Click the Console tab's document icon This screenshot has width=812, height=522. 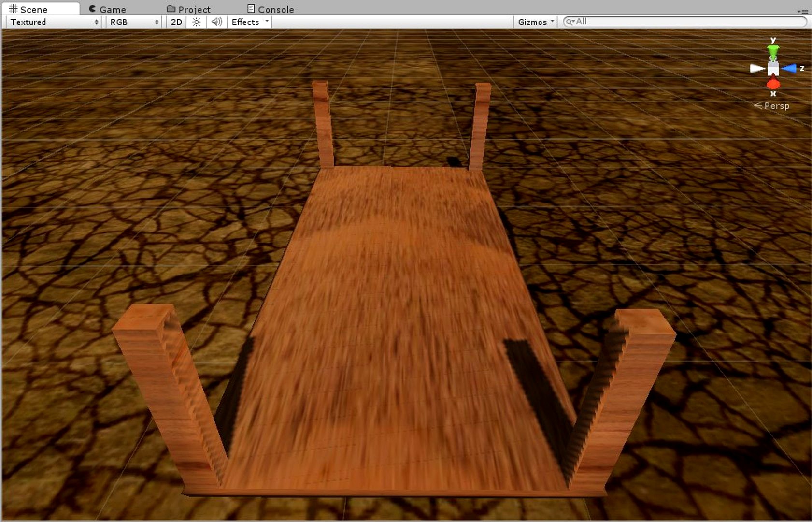coord(252,8)
